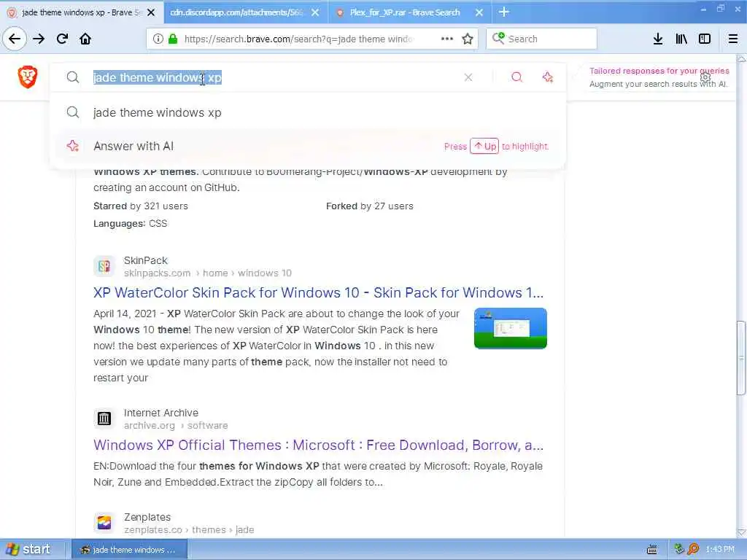The width and height of the screenshot is (747, 560).
Task: Open Windows XP Official Themes result
Action: coord(318,445)
